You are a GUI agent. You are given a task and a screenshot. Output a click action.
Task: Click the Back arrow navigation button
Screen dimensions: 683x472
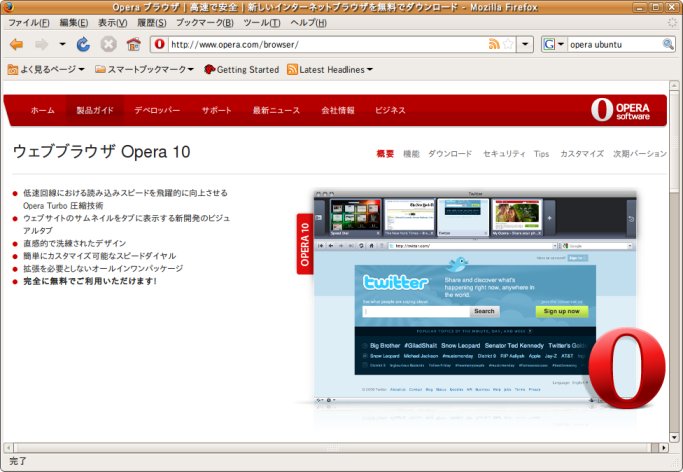(x=17, y=45)
